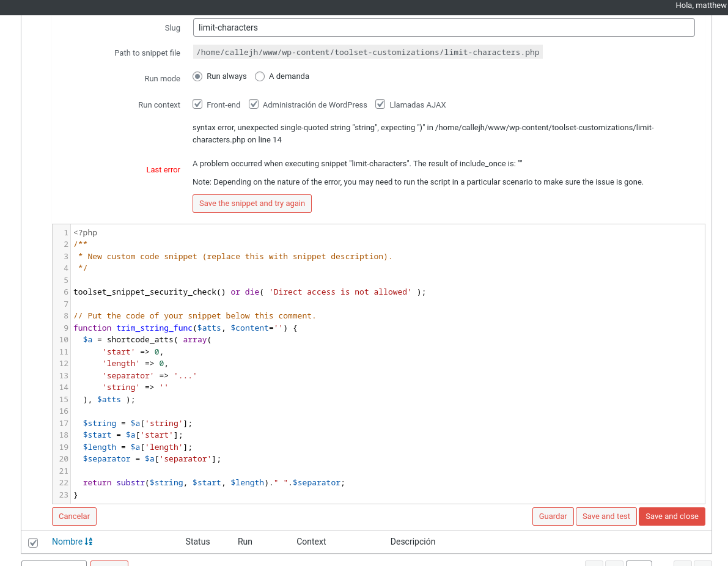Click the Save and test button
Screen dimensions: 728x566
point(606,516)
